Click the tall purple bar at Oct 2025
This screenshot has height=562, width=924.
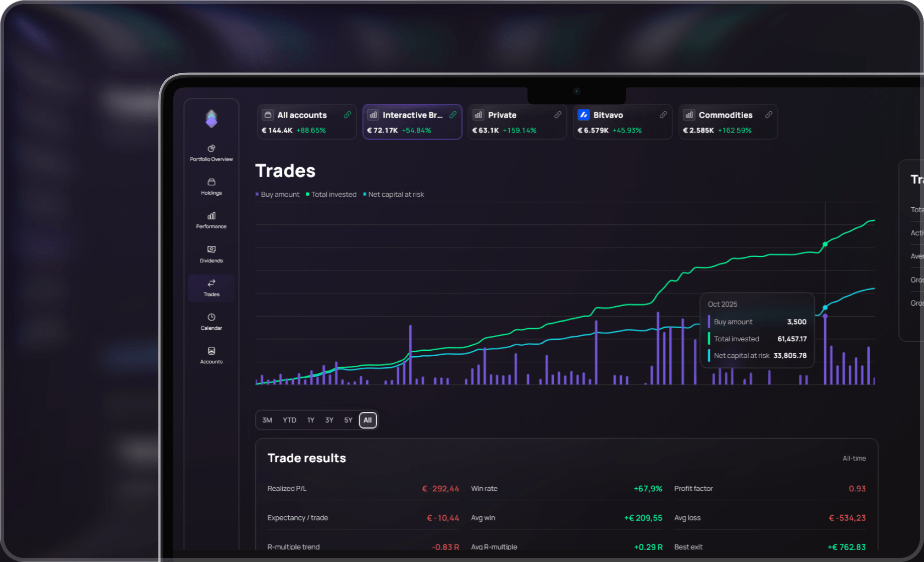[825, 350]
